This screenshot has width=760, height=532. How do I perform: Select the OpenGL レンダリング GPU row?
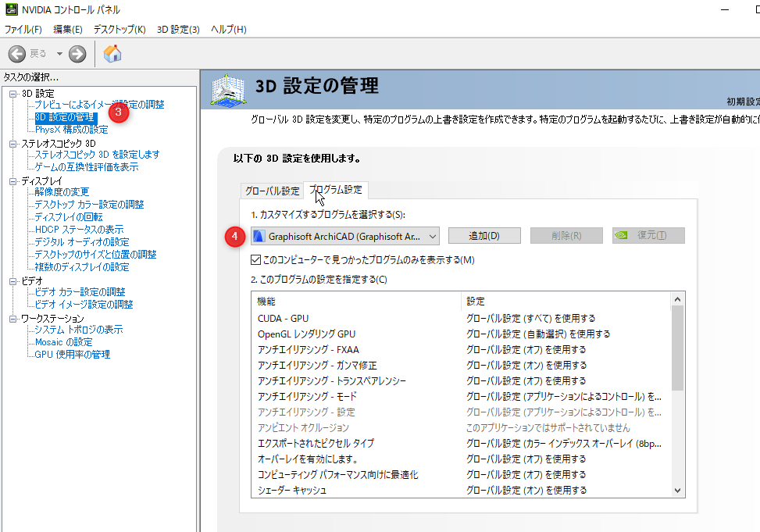click(x=462, y=334)
